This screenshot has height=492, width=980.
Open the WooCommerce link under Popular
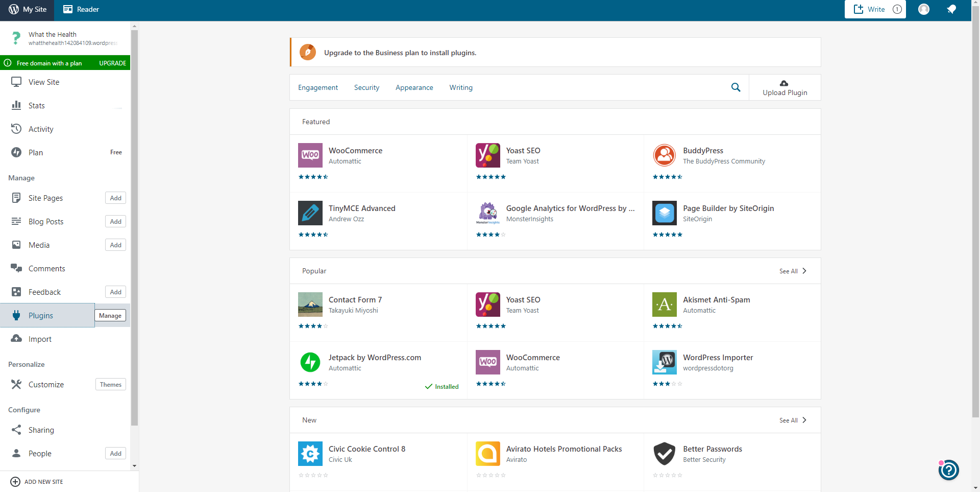click(533, 358)
